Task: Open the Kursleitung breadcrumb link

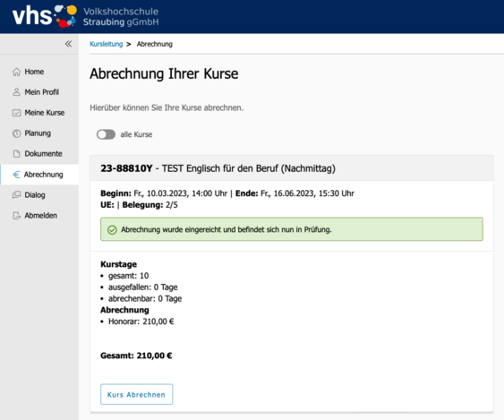Action: (106, 44)
